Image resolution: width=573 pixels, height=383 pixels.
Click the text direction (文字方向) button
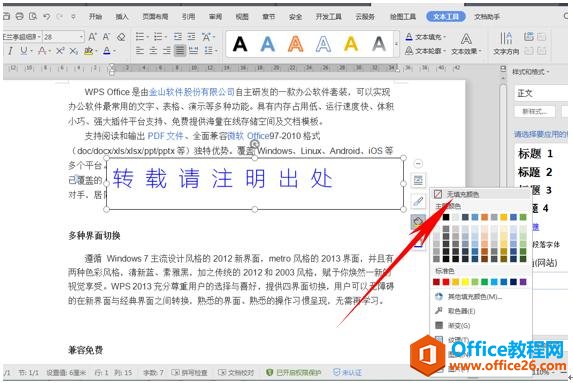click(x=506, y=43)
